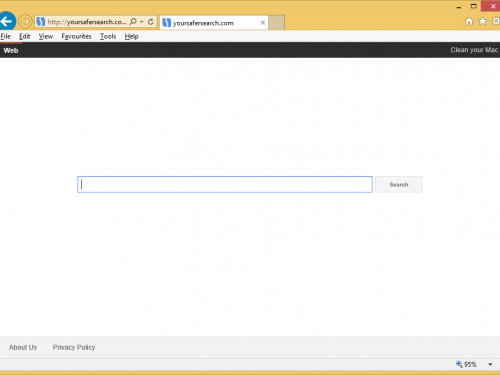Click the 95% zoom level value
The image size is (500, 375).
470,364
